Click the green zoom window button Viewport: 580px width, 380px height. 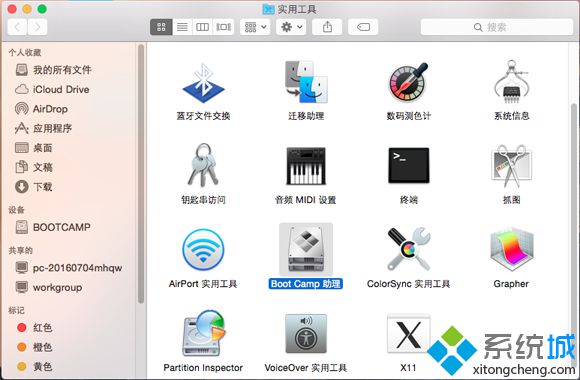(42, 9)
